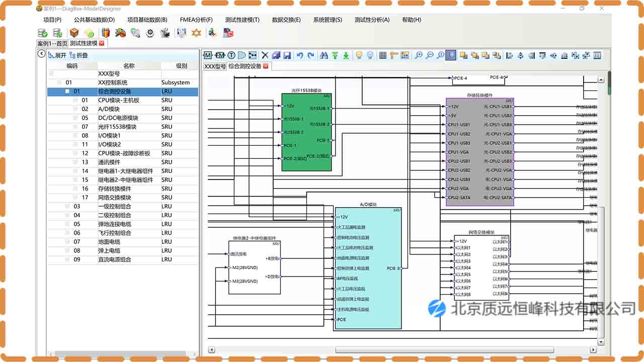The height and width of the screenshot is (362, 644).
Task: Click 折叠 to collapse all tree nodes
Action: 78,55
